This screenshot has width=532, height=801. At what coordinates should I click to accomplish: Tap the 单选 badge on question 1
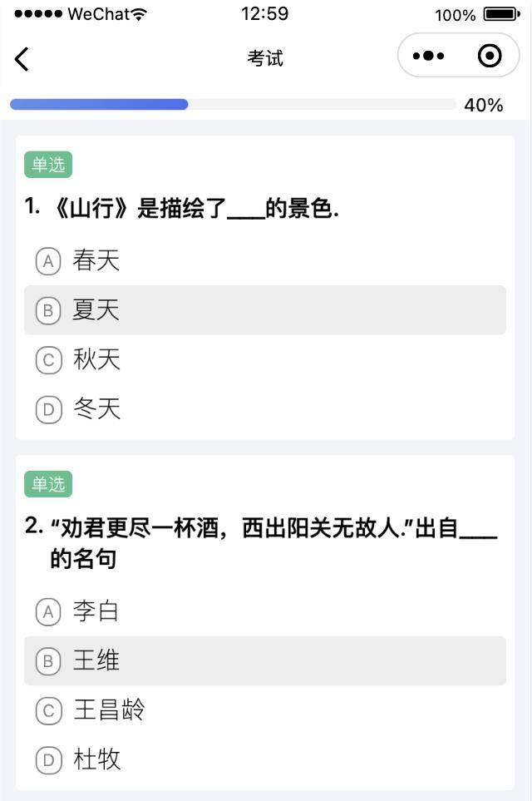click(48, 165)
